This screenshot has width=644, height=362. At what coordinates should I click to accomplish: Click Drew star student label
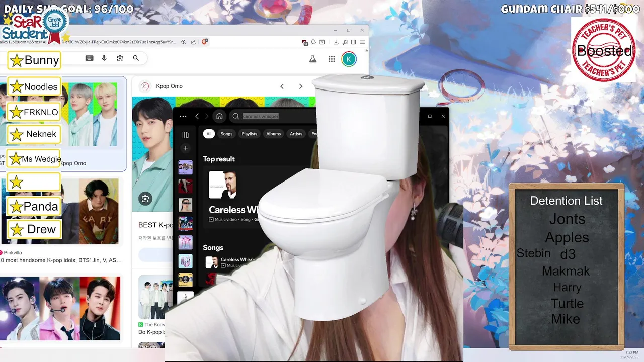(34, 229)
